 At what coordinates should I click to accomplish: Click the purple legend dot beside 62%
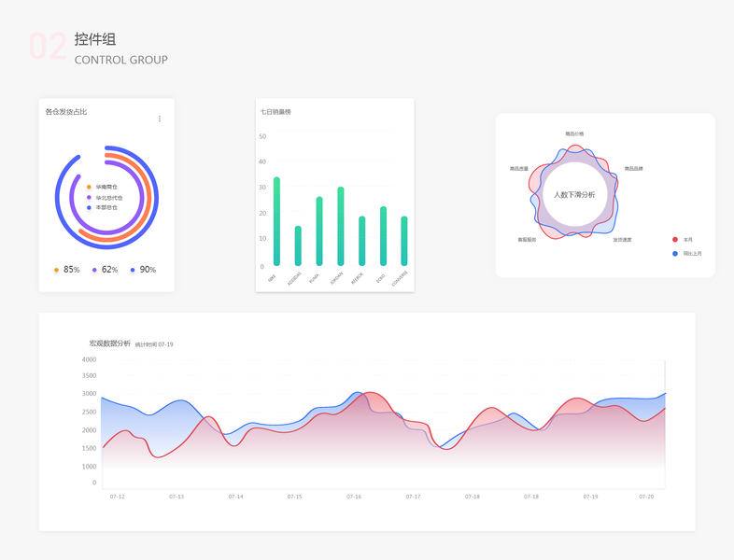click(x=94, y=270)
